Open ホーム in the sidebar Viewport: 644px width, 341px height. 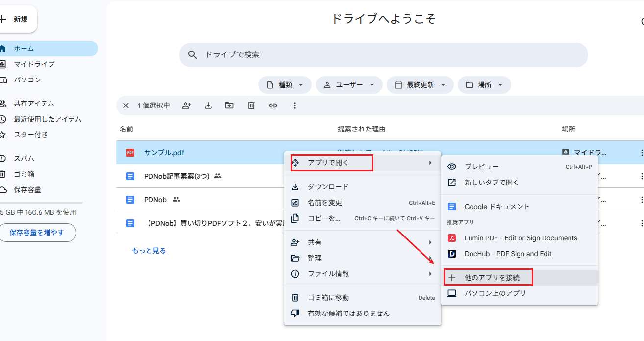[48, 49]
